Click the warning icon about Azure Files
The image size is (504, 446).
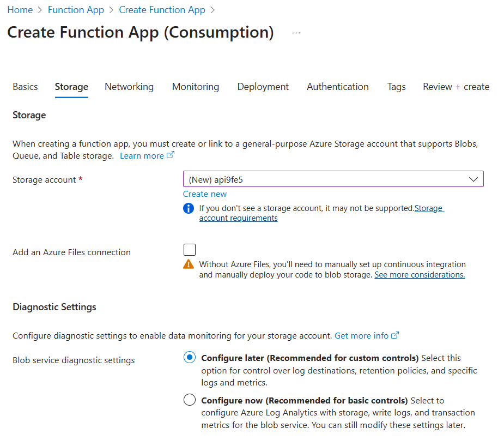(188, 264)
